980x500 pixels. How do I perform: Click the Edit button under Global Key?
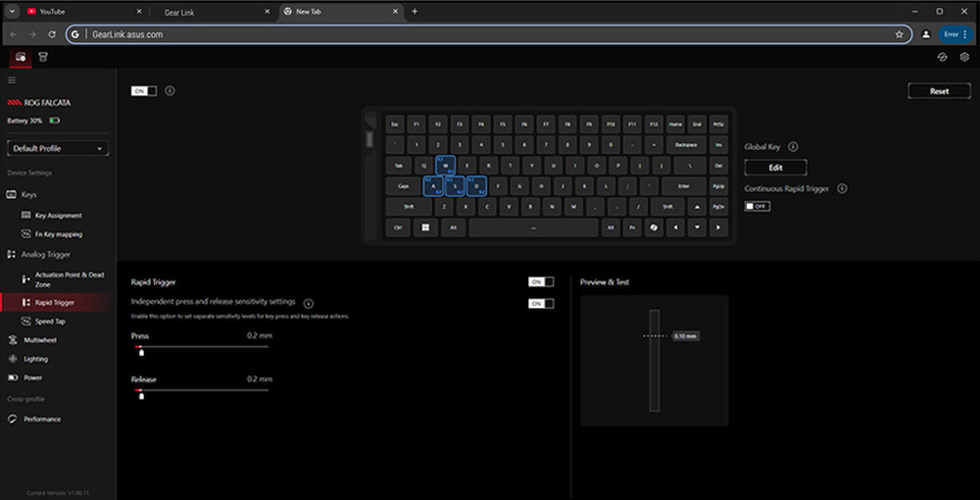click(x=775, y=168)
